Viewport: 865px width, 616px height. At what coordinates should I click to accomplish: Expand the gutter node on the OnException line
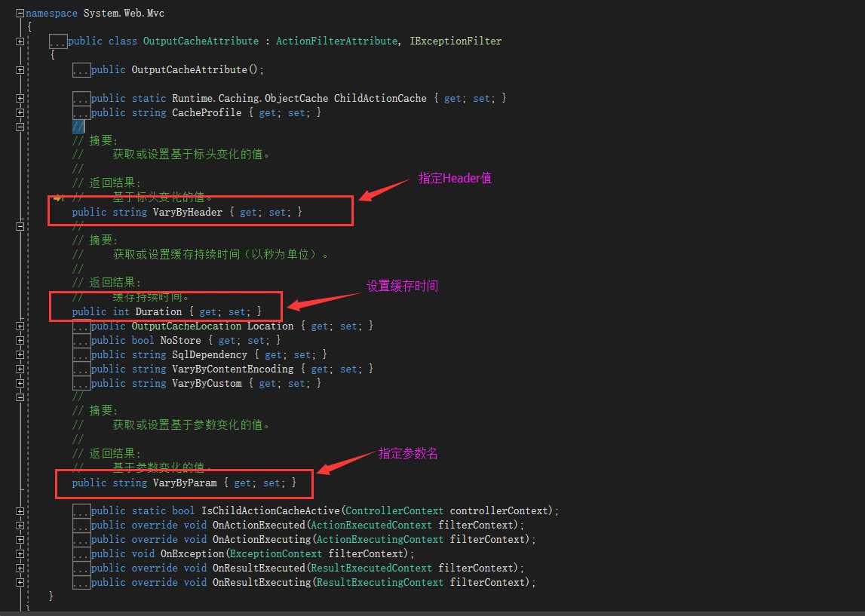(x=20, y=554)
